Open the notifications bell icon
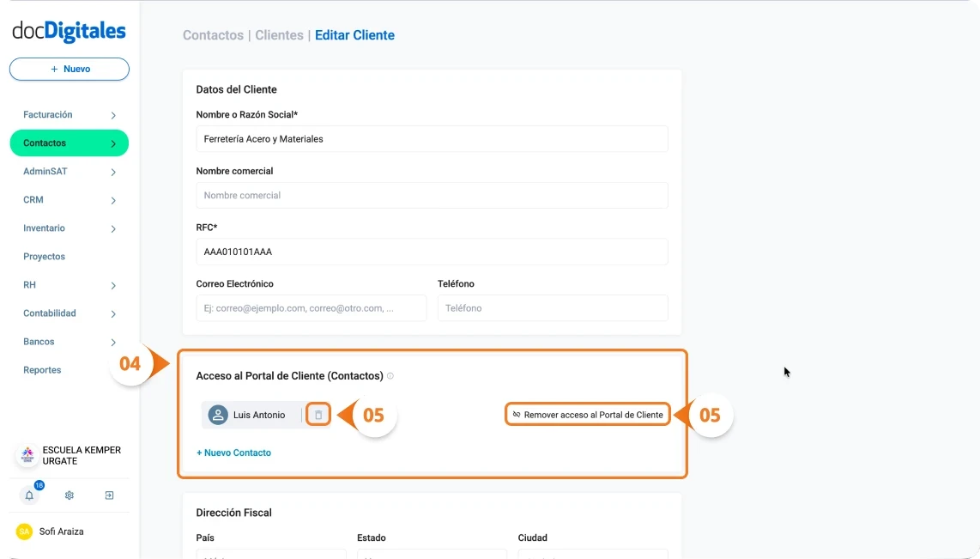980x559 pixels. pyautogui.click(x=28, y=495)
